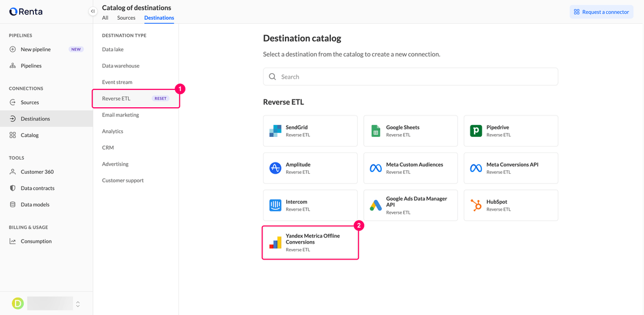Click the user avatar D icon
644x315 pixels.
18,304
